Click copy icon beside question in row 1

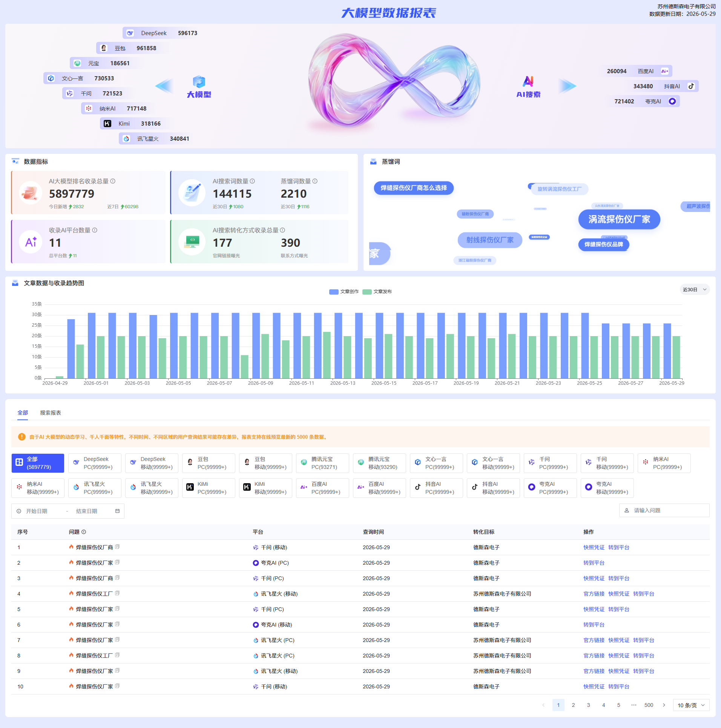(x=117, y=547)
